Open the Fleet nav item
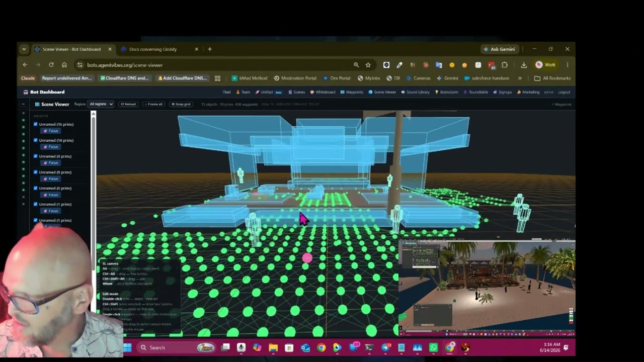The width and height of the screenshot is (644, 362). tap(227, 92)
